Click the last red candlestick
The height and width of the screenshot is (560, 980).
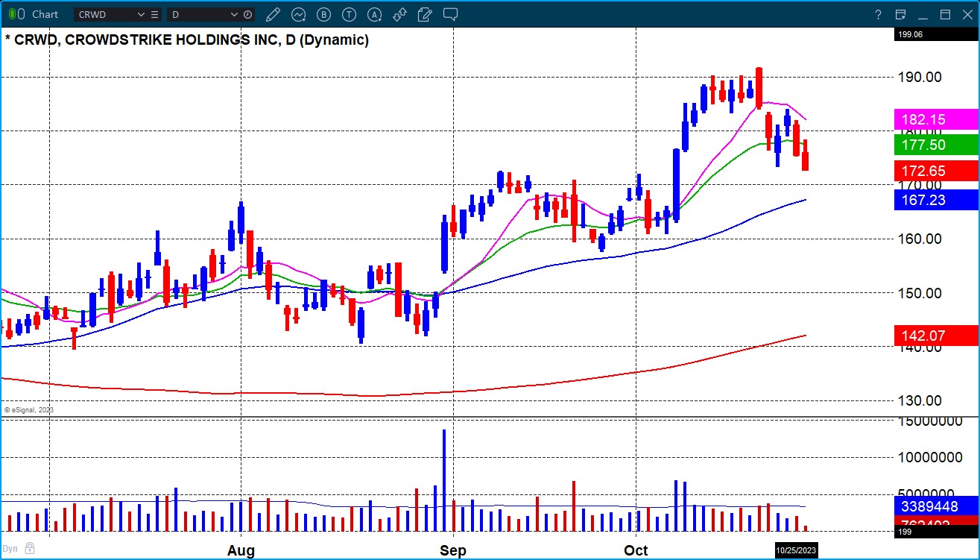tap(806, 155)
